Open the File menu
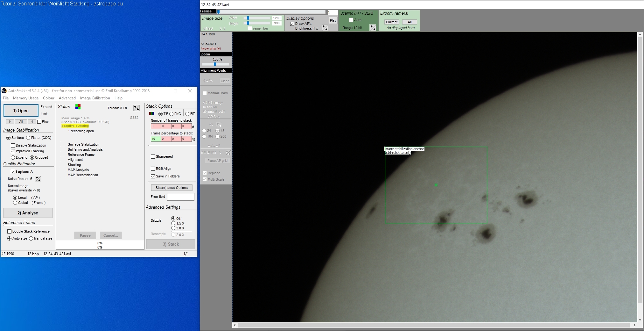644x331 pixels. click(x=6, y=98)
